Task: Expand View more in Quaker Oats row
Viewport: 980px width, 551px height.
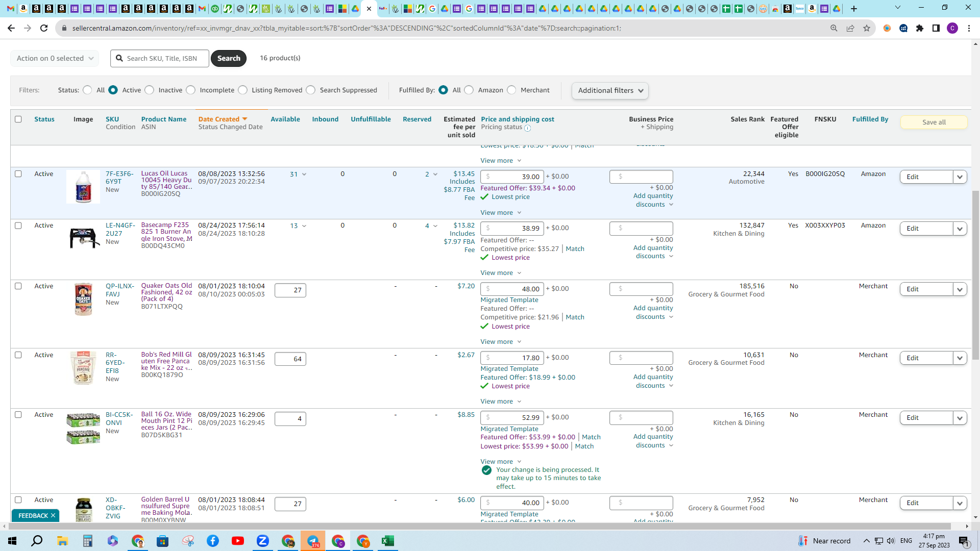Action: point(501,342)
